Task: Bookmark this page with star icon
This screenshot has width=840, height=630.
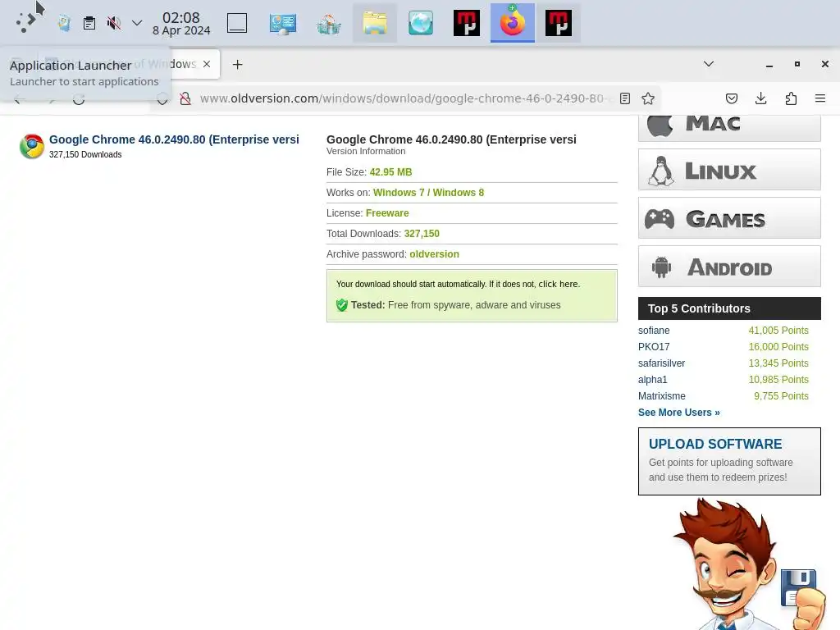Action: coord(648,98)
